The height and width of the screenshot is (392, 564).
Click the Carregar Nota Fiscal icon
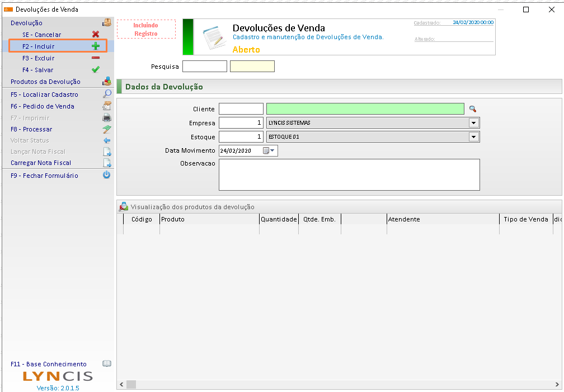pos(107,163)
